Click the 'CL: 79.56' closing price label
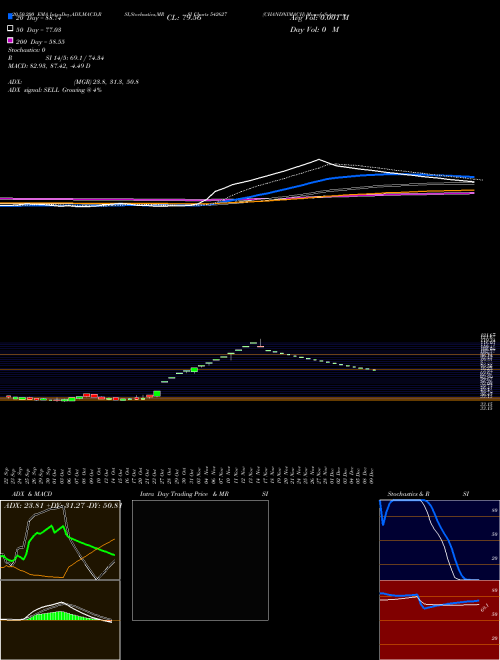This screenshot has height=660, width=500. (184, 18)
